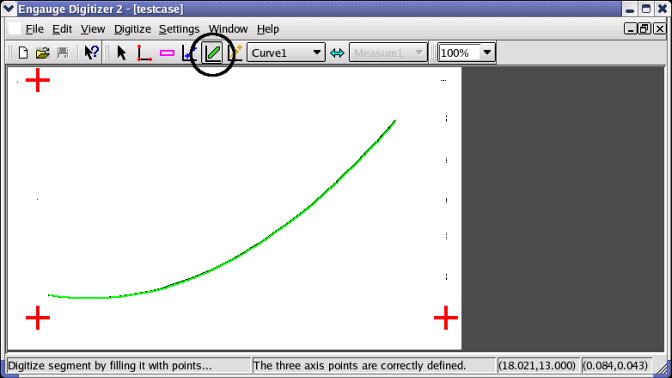Select the arrow Select tool
This screenshot has width=672, height=378.
pyautogui.click(x=121, y=53)
